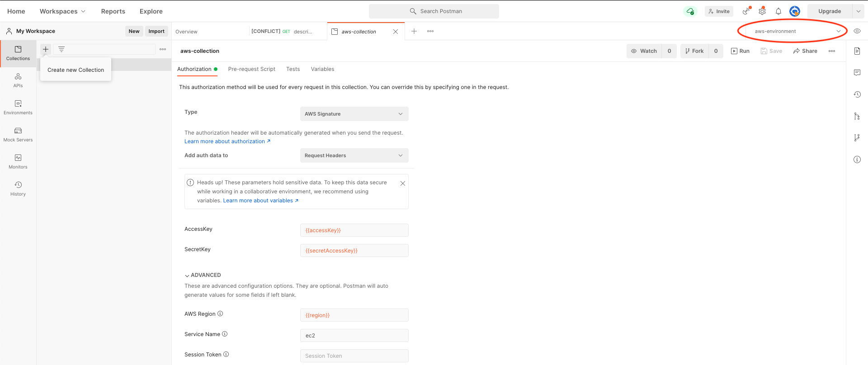Click the SecretKey input field
This screenshot has height=365, width=868.
354,250
